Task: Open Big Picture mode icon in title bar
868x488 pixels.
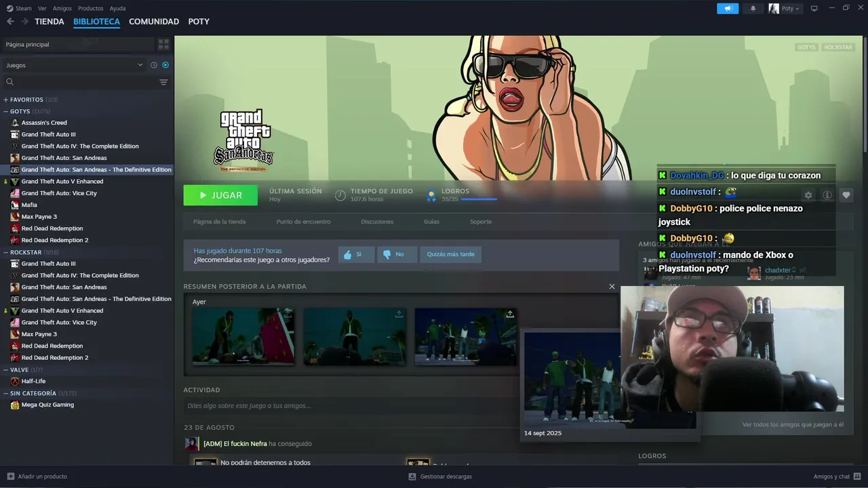Action: click(x=814, y=8)
